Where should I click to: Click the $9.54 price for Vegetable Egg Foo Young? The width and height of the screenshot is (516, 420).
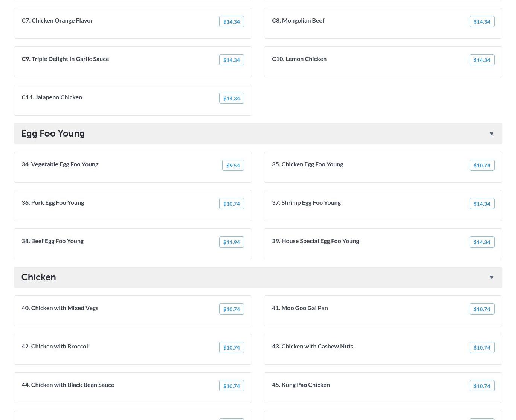[x=233, y=165]
